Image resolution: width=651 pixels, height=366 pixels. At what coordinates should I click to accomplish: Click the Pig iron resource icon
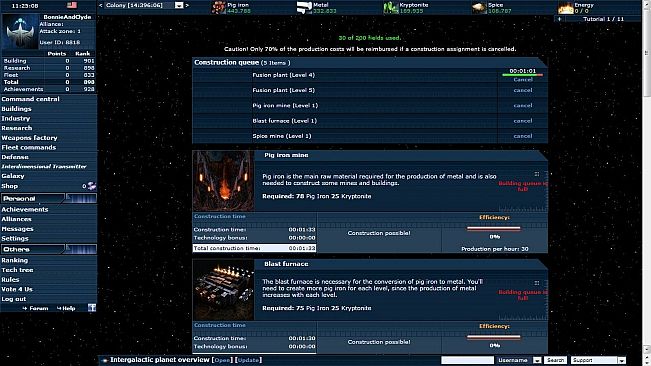[218, 7]
